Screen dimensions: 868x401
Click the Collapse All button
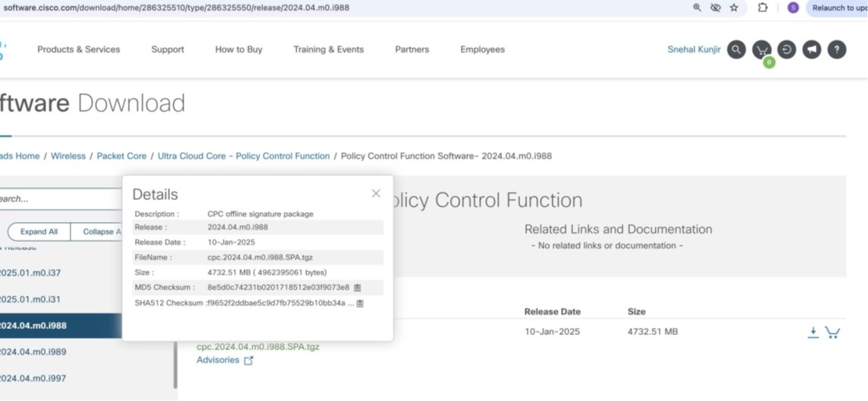97,231
